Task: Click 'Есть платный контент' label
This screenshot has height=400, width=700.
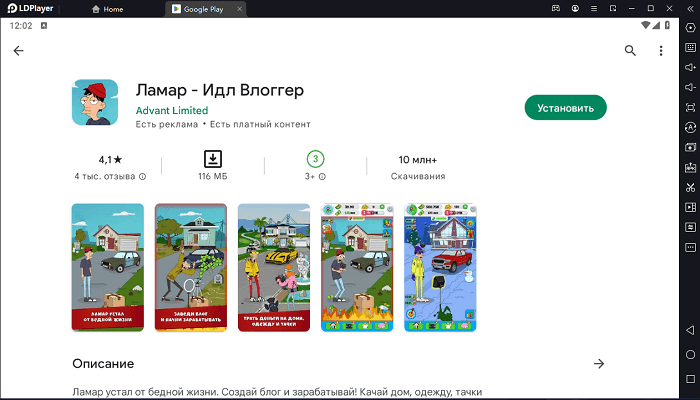Action: pyautogui.click(x=260, y=124)
